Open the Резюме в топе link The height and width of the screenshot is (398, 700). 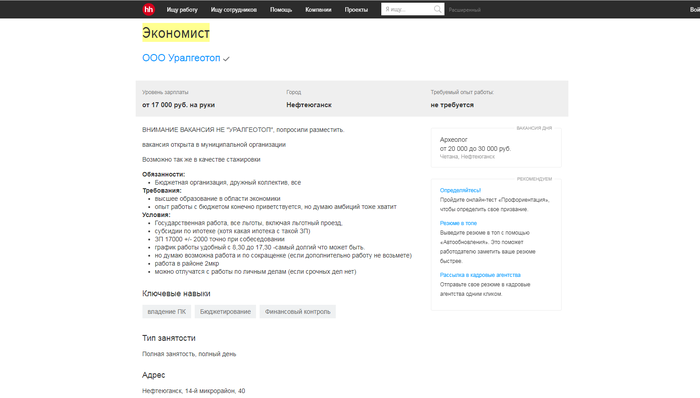(x=458, y=223)
